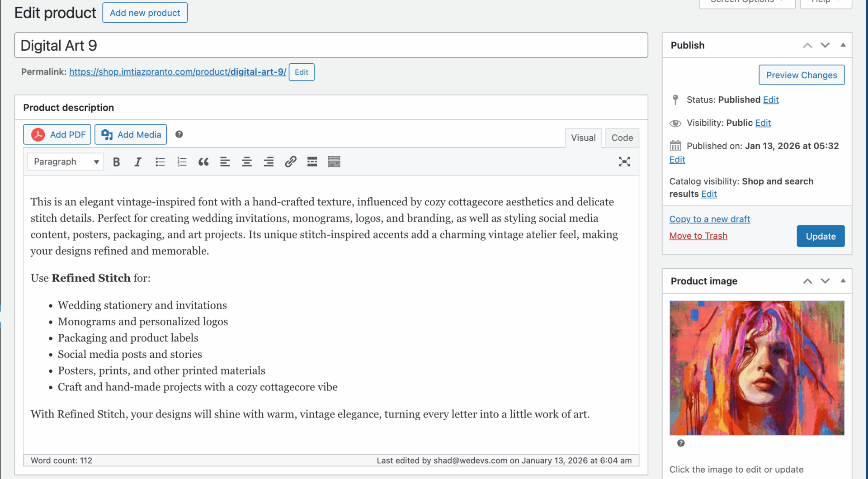Viewport: 868px width, 479px height.
Task: Apply italic formatting
Action: point(138,161)
